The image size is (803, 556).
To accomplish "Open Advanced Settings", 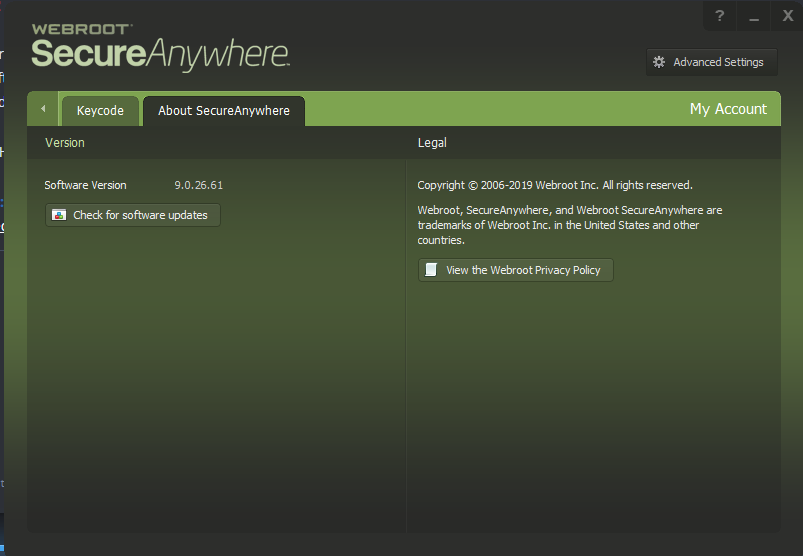I will click(x=711, y=62).
